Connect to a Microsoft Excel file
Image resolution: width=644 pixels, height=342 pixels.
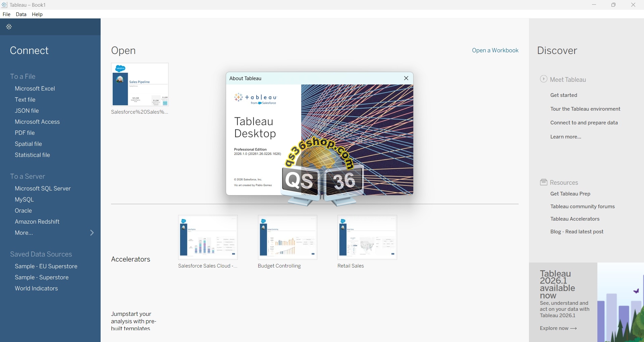pyautogui.click(x=35, y=89)
